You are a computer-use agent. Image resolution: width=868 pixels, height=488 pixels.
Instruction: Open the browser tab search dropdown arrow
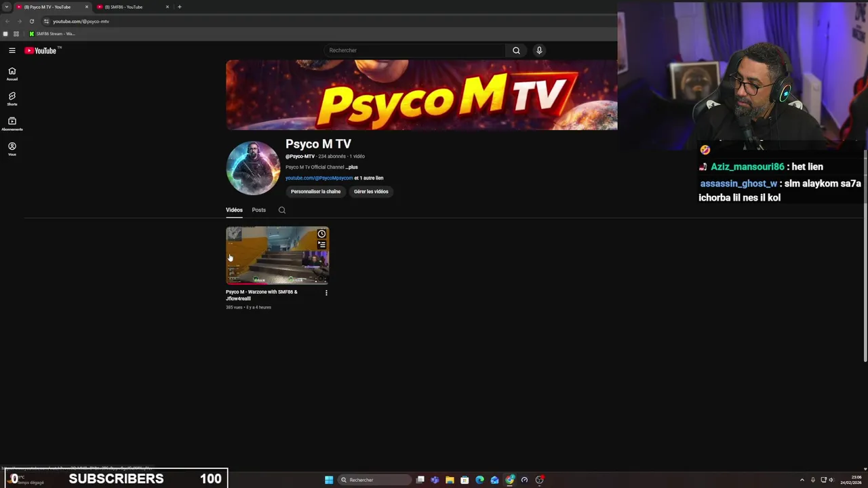point(6,7)
